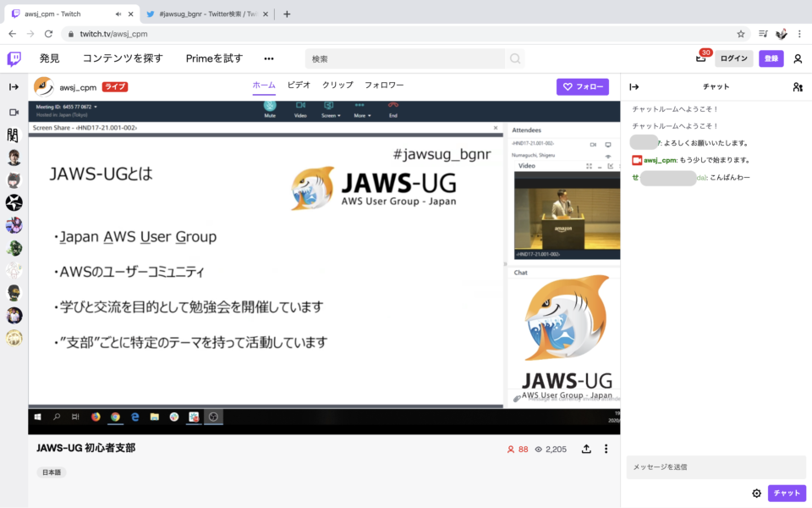This screenshot has width=812, height=508.
Task: Open the top navigation more dots menu
Action: [x=269, y=58]
